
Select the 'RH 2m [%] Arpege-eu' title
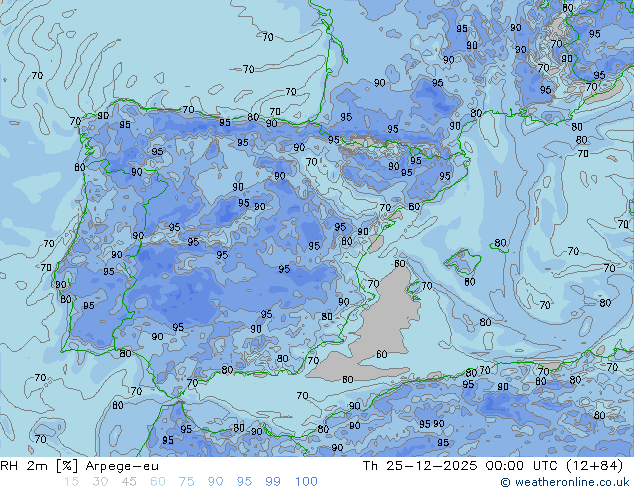click(80, 466)
